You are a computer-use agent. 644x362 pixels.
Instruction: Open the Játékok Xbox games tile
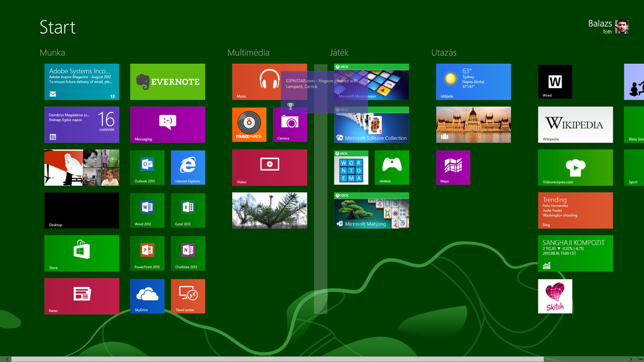tap(392, 167)
